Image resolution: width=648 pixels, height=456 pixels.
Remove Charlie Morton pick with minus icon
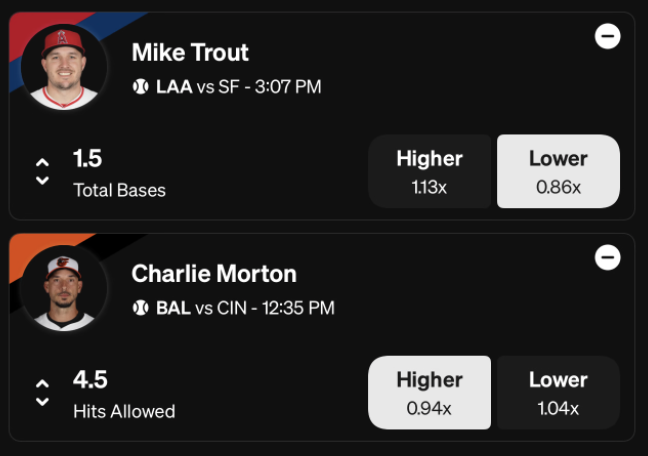[x=607, y=257]
